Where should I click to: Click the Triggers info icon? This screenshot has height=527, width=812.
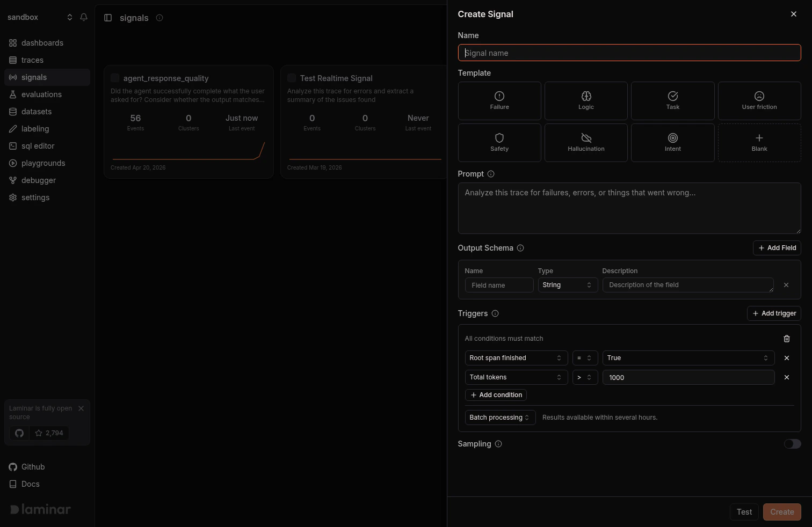495,313
